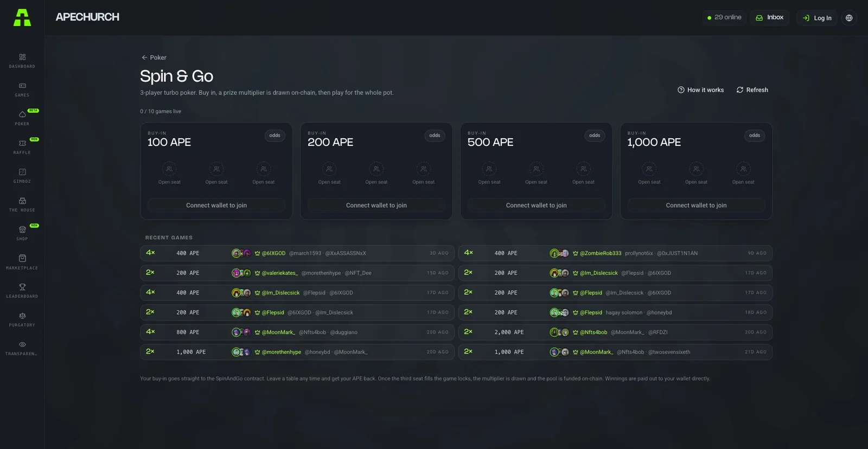The image size is (868, 449).
Task: Connect wallet to join 1,000 APE table
Action: tap(696, 206)
